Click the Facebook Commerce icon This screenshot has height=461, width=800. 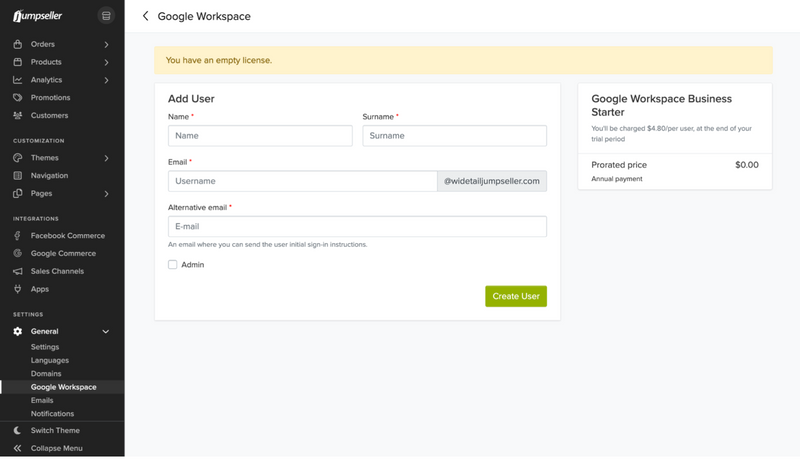tap(18, 236)
